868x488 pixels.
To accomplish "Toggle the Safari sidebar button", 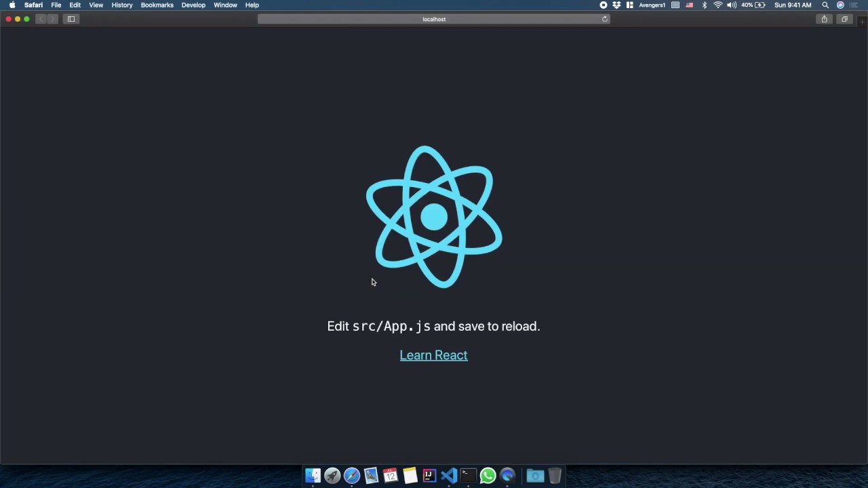I will point(71,19).
